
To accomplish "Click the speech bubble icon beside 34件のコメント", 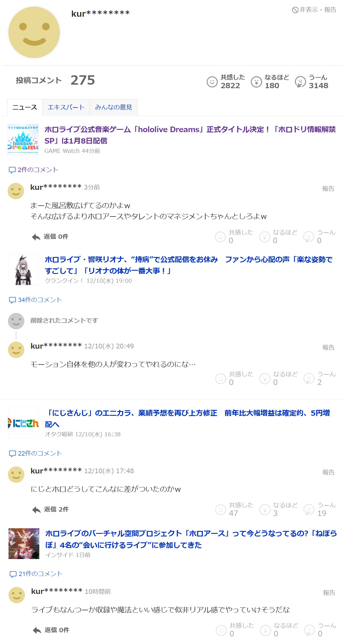I will (x=12, y=300).
